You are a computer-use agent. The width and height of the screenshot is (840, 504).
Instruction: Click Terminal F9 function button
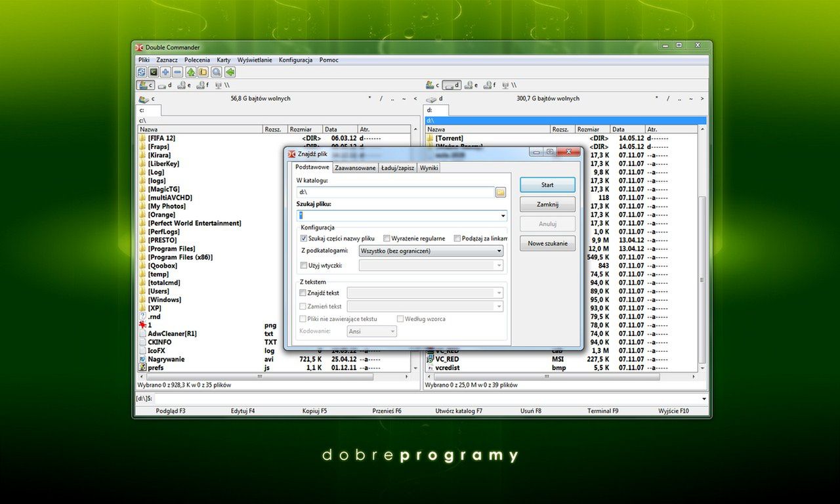pos(602,411)
